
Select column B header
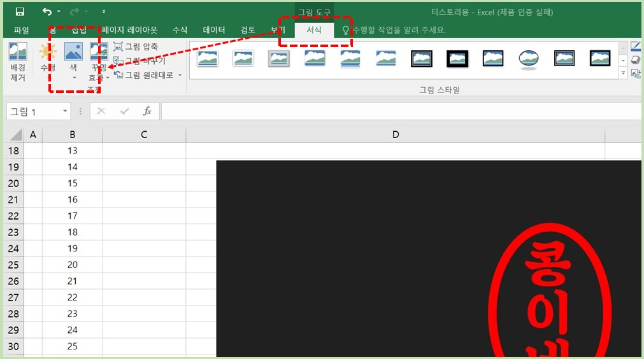[x=72, y=134]
